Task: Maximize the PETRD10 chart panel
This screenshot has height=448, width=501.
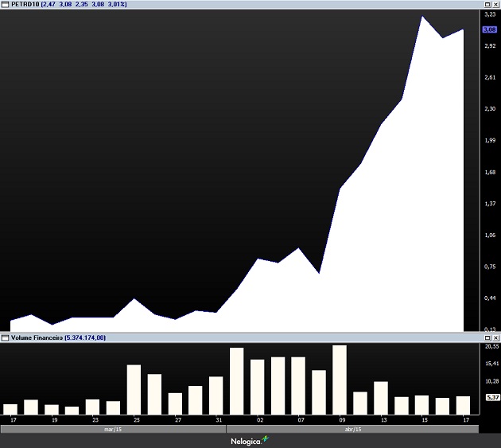Action: [486, 4]
